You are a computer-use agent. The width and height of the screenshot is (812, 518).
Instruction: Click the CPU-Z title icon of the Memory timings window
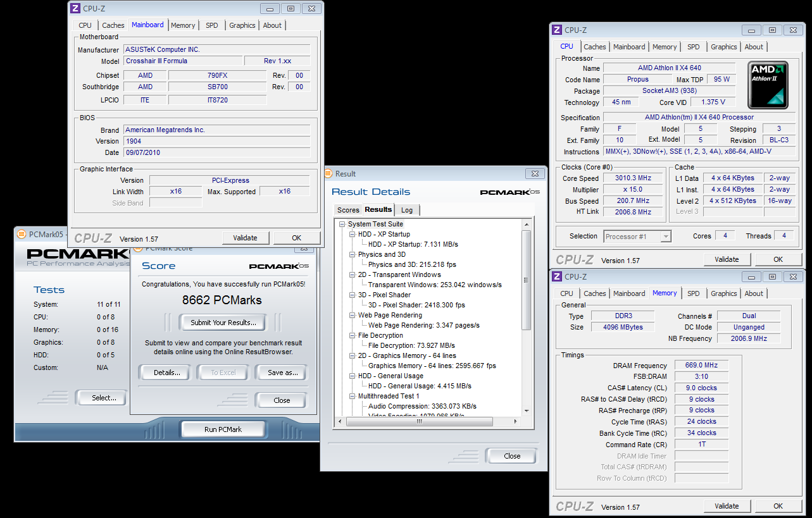557,276
